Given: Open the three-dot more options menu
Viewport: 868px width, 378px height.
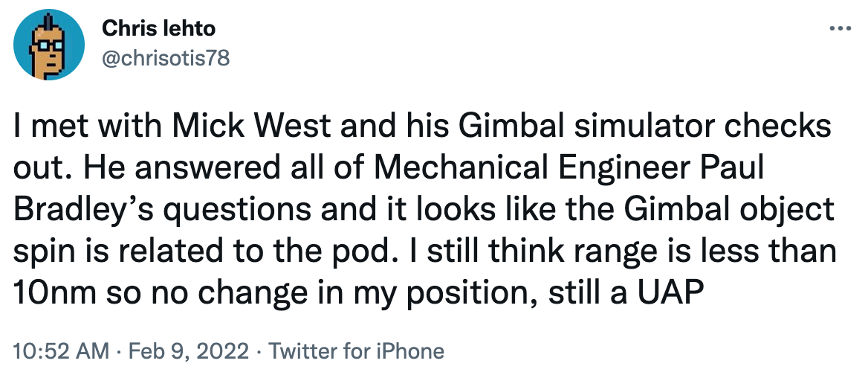Looking at the screenshot, I should tap(839, 29).
